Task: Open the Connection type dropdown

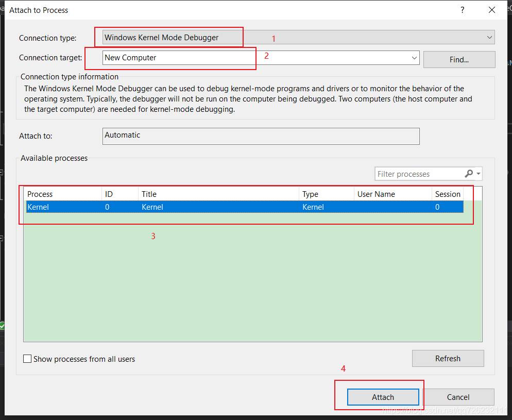Action: [298, 37]
